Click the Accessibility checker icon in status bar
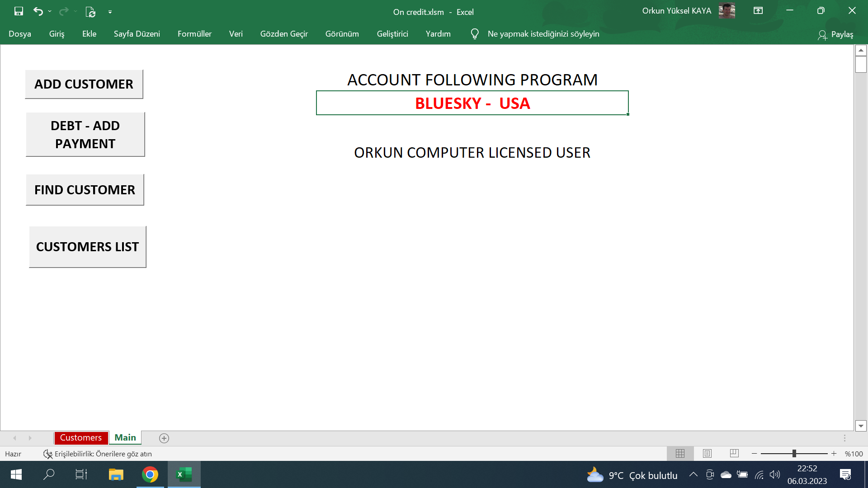Screen dimensions: 868x488 47,454
